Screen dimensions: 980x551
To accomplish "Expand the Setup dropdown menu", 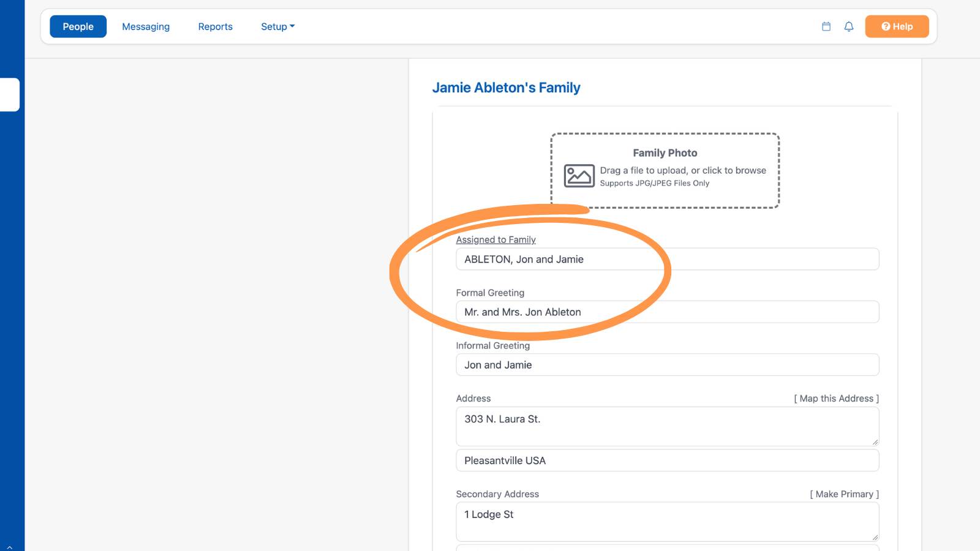I will [277, 26].
